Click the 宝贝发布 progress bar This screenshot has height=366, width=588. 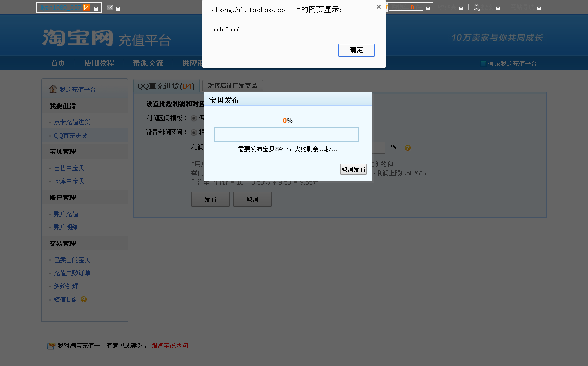pos(287,135)
